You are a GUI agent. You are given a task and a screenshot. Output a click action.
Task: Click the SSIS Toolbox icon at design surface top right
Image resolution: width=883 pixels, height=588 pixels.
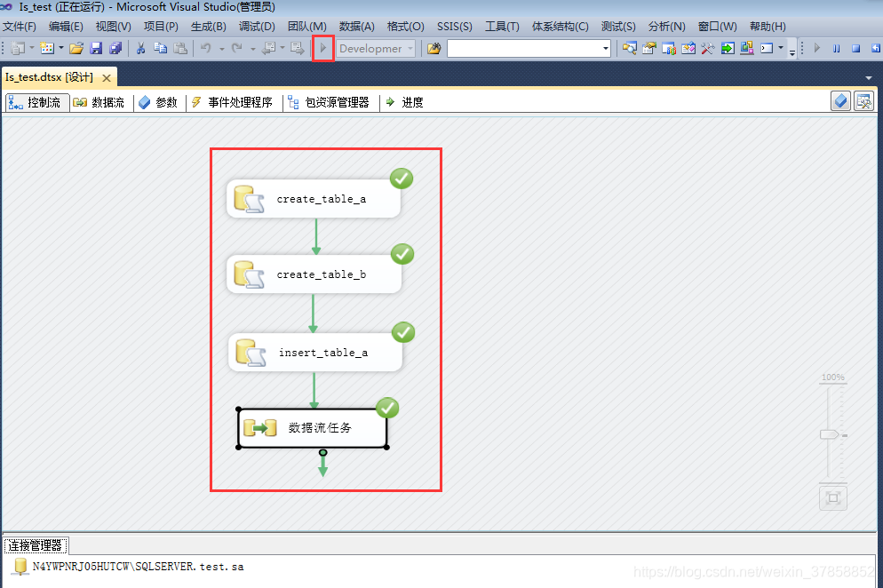pyautogui.click(x=863, y=101)
